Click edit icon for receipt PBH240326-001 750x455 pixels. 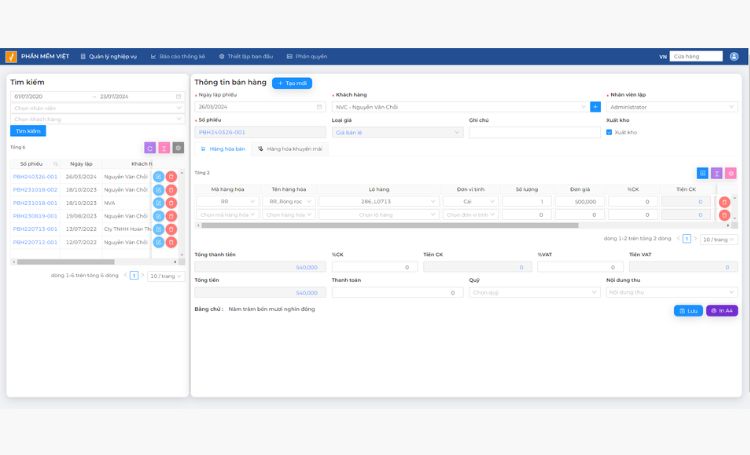[x=158, y=176]
